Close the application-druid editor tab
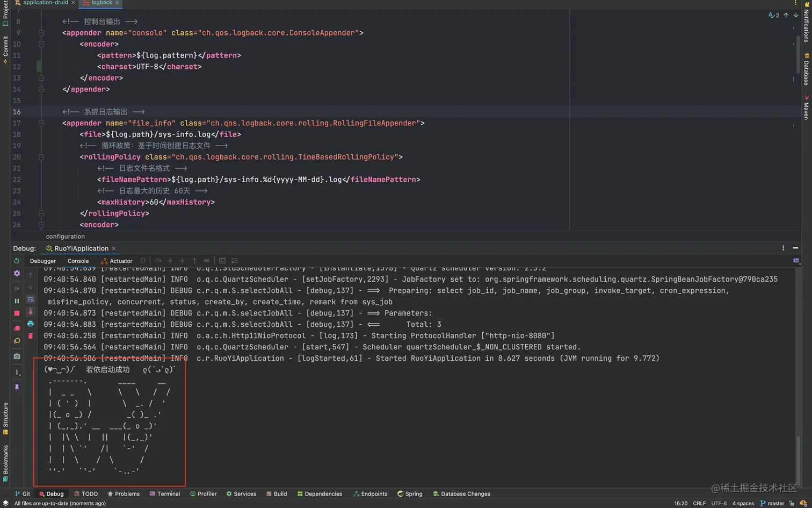This screenshot has width=812, height=508. tap(74, 3)
